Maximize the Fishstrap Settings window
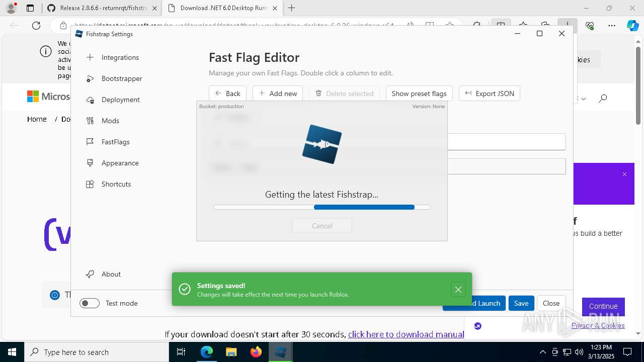This screenshot has height=362, width=644. pyautogui.click(x=539, y=34)
